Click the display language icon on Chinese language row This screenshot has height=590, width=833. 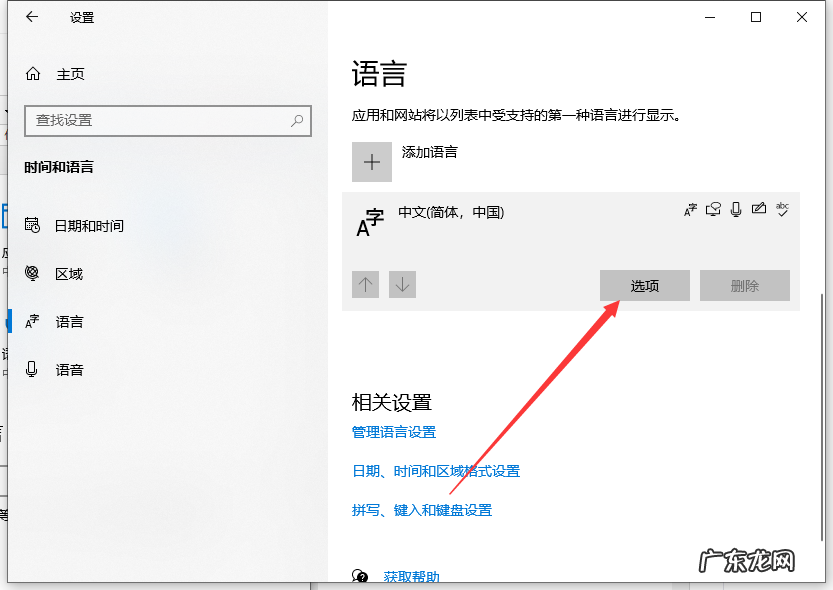point(690,209)
